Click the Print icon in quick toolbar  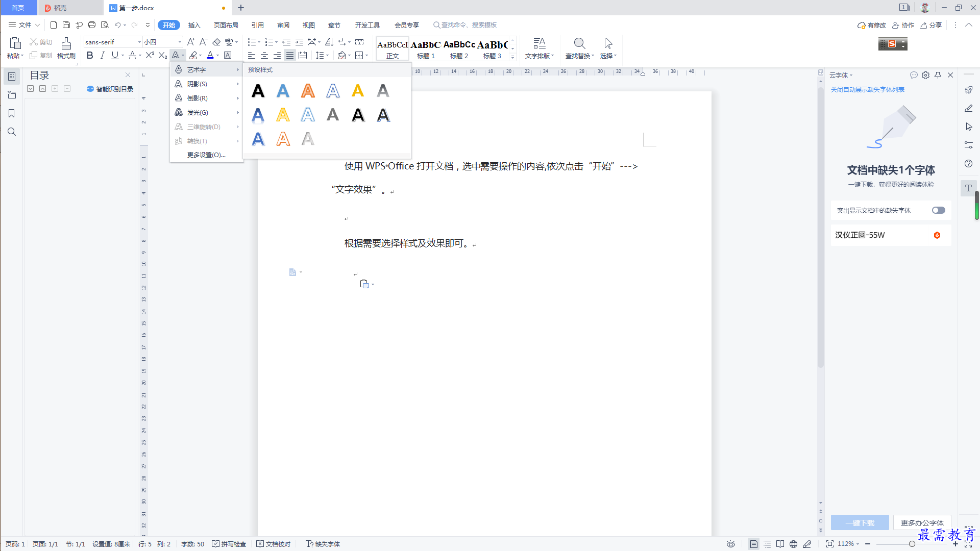(x=92, y=24)
